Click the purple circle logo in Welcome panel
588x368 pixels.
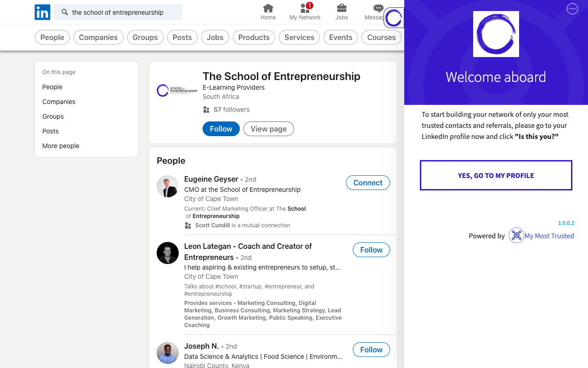point(496,34)
